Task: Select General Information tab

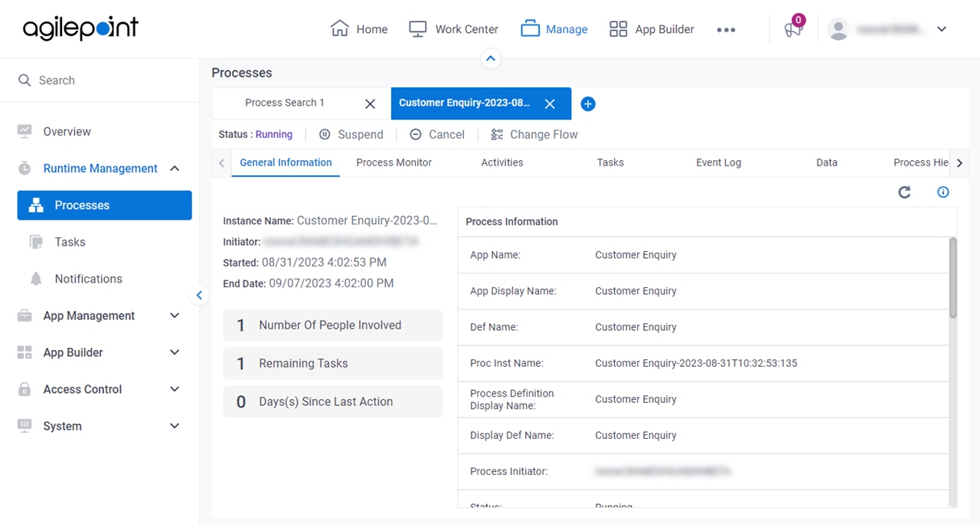Action: coord(286,162)
